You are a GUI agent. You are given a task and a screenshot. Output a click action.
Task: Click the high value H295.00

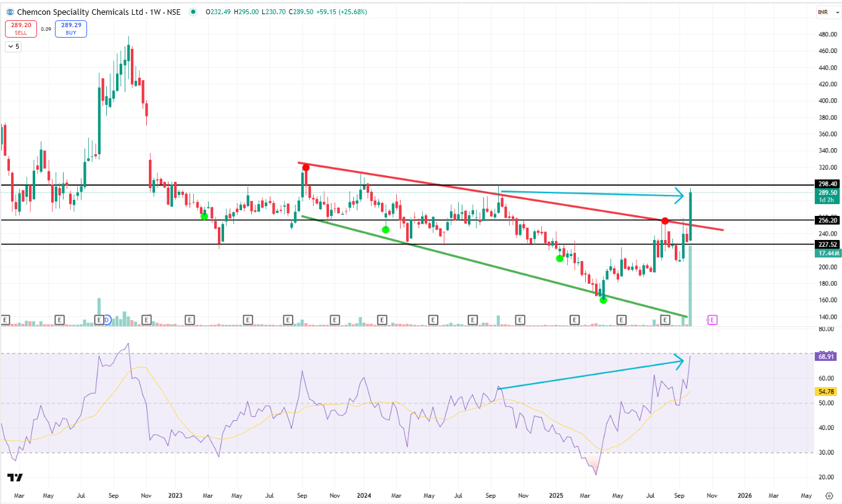[246, 12]
